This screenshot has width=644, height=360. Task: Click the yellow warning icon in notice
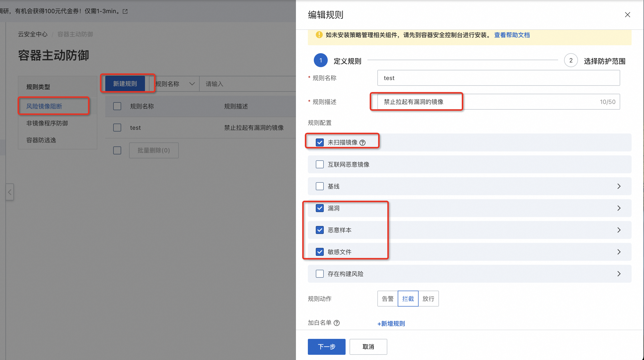coord(319,35)
